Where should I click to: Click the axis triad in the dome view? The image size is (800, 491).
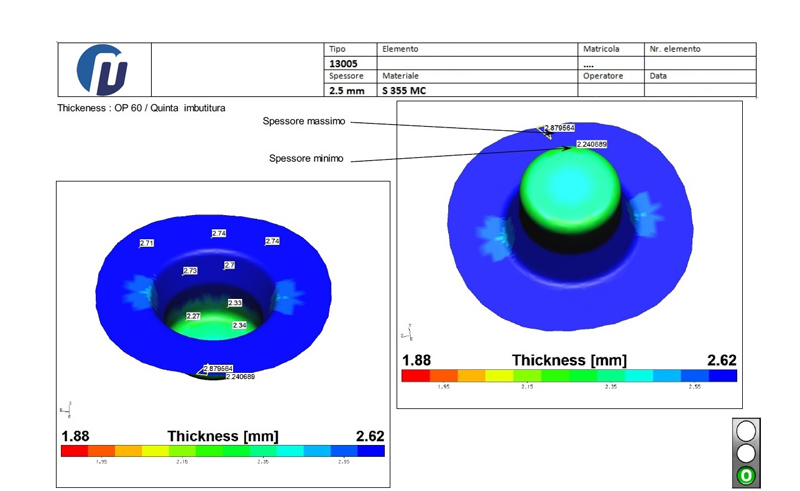405,330
